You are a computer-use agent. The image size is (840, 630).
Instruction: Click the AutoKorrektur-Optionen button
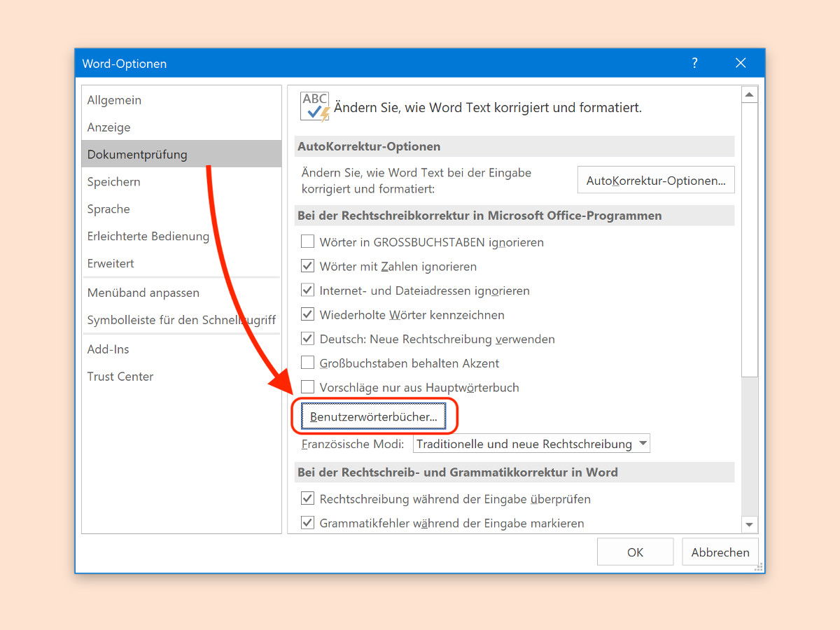pos(656,181)
